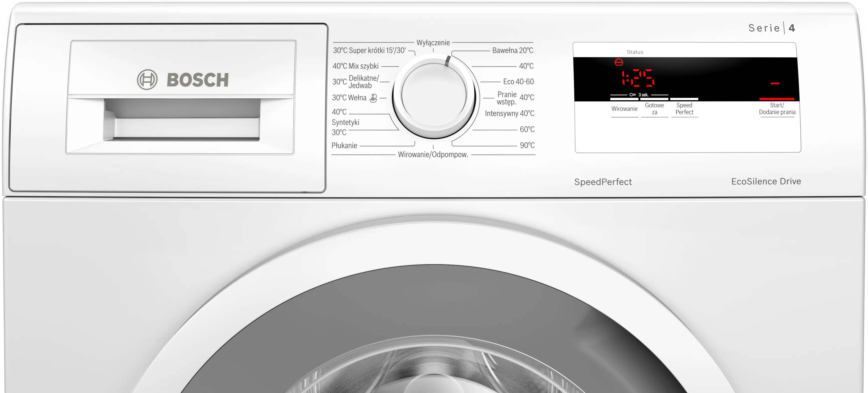Click the hand-wash wool symbol
The image size is (868, 393).
[x=373, y=98]
